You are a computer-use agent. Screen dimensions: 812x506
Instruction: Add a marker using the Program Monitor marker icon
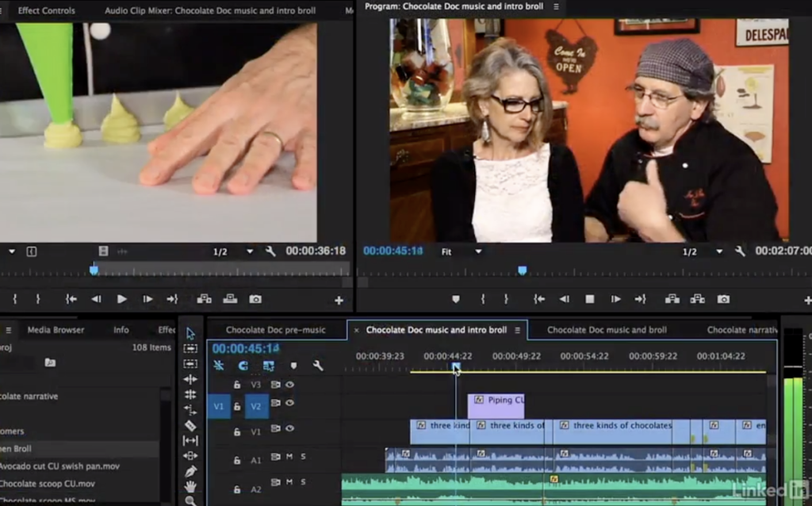(x=457, y=299)
